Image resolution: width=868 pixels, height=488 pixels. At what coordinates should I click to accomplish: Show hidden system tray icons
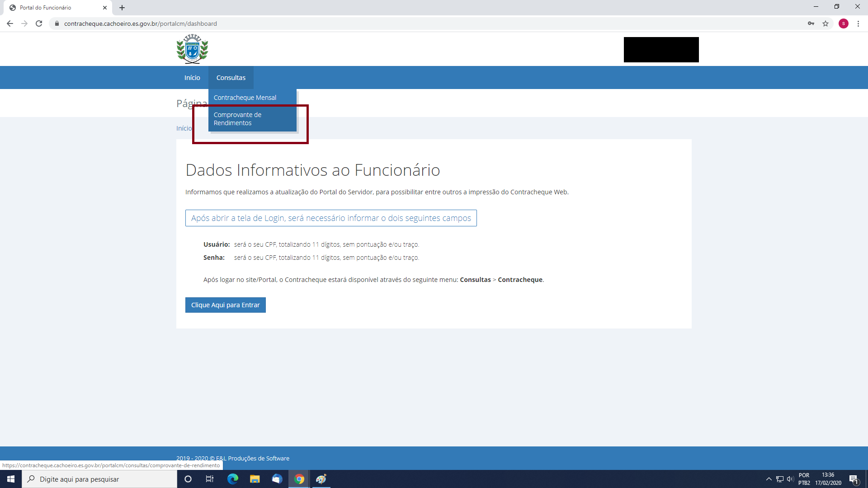pos(769,479)
